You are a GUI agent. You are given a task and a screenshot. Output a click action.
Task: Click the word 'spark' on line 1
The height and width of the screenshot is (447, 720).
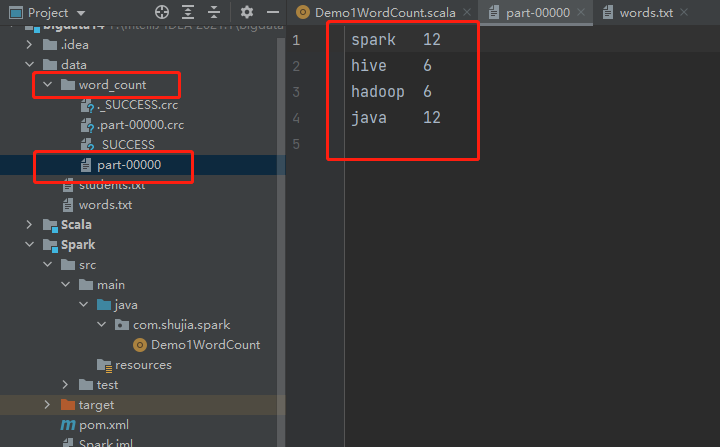click(373, 40)
